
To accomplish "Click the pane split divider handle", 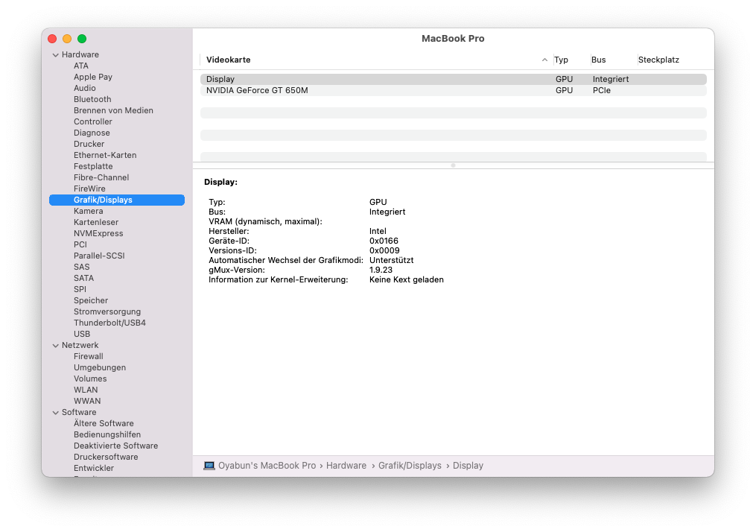I will 453,165.
